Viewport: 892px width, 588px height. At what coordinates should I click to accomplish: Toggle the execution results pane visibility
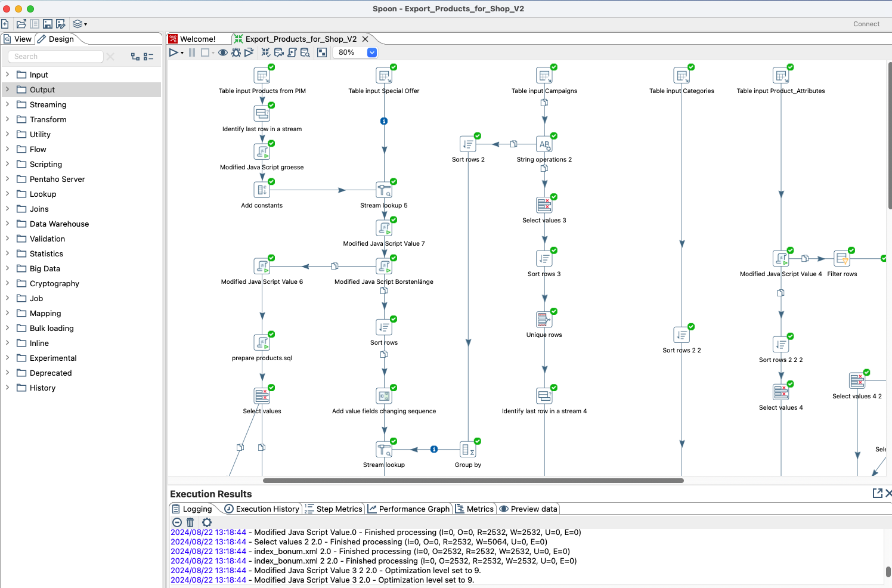coord(322,52)
